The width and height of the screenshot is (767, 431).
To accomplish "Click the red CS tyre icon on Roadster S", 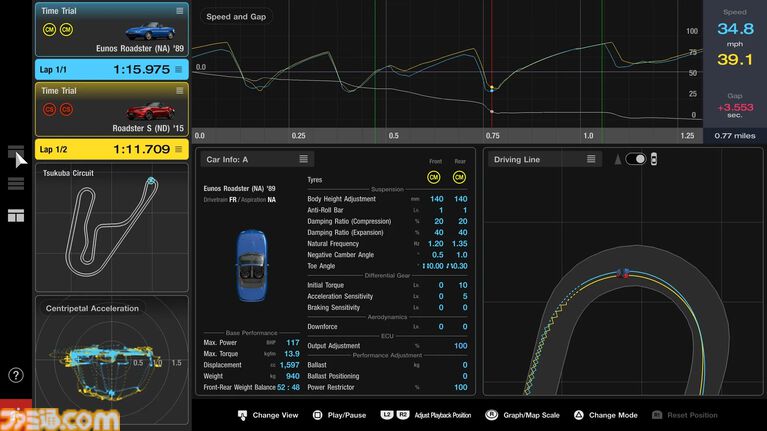I will point(50,109).
